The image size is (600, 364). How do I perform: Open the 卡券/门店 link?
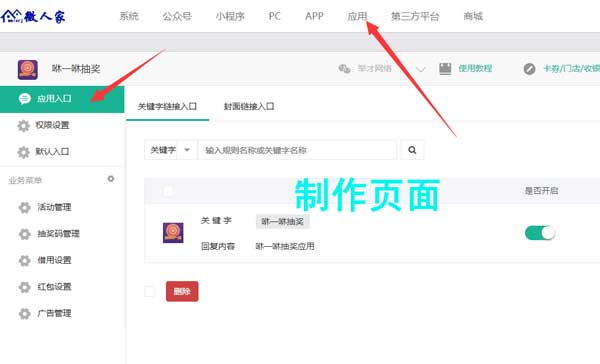pyautogui.click(x=571, y=69)
